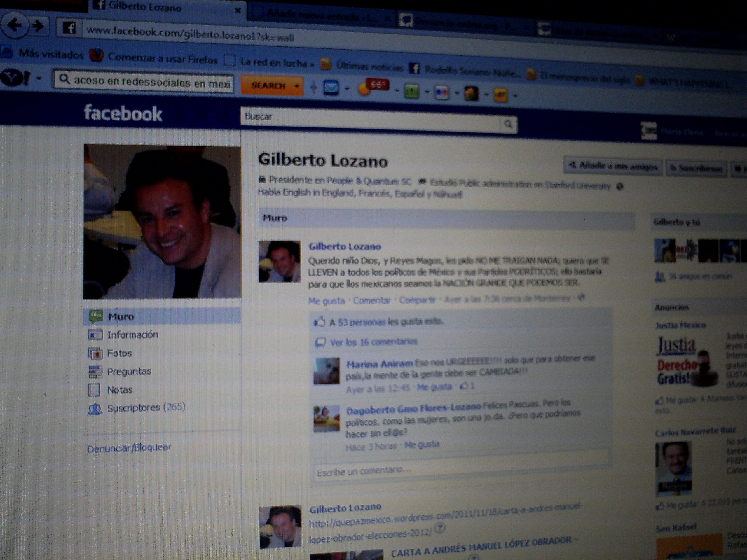The width and height of the screenshot is (747, 560).
Task: Click the help question mark after the wordpress link
Action: tap(440, 527)
